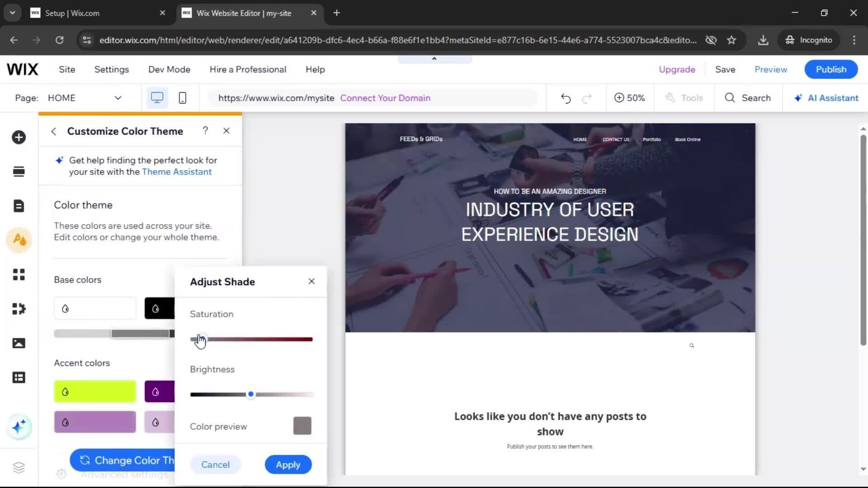Click the Portfolio link in site preview
Screen dimensions: 868x488
[651, 140]
